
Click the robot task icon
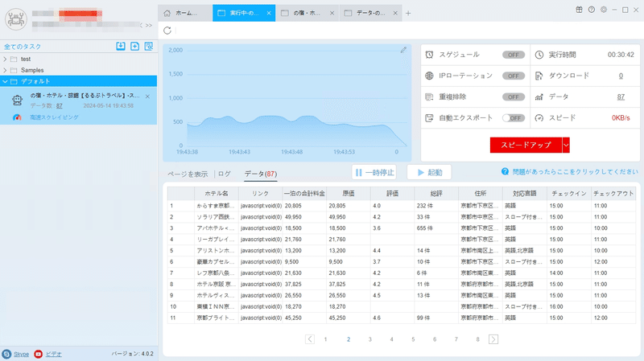(x=17, y=100)
